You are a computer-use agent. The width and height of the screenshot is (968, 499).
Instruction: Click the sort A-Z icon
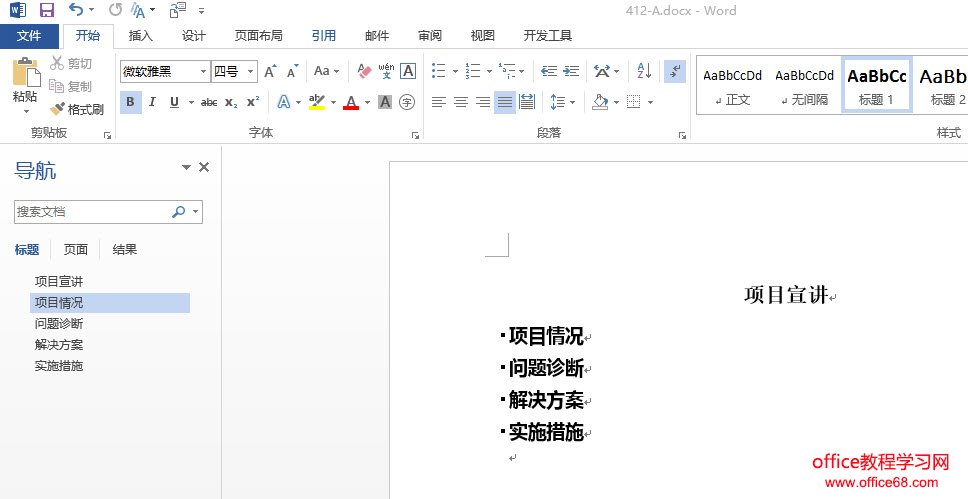644,72
